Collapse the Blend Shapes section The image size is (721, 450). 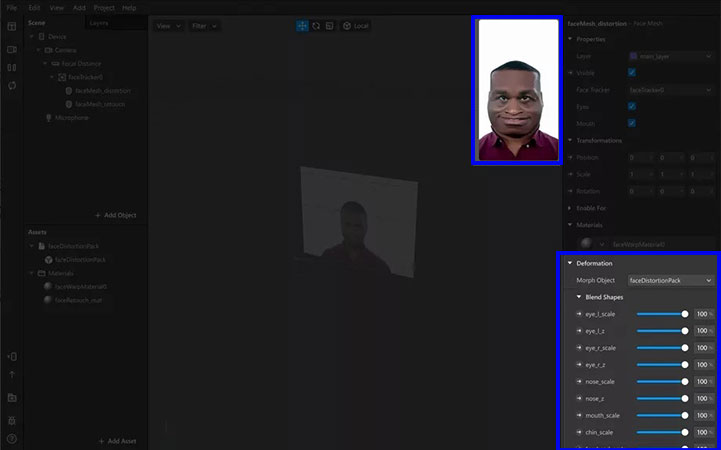(x=579, y=297)
